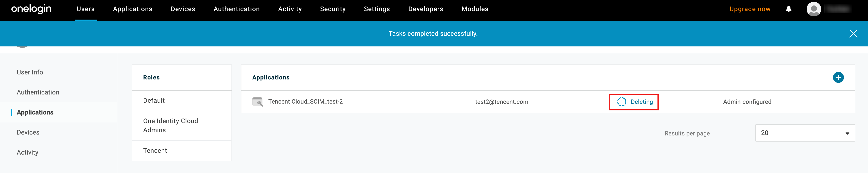Add application with plus icon
The image size is (868, 173).
(x=838, y=77)
